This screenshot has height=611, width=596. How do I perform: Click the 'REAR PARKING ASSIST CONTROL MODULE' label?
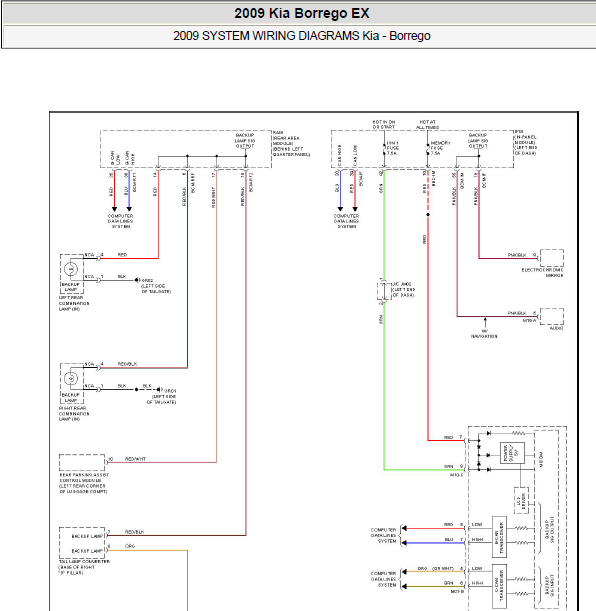(x=83, y=483)
